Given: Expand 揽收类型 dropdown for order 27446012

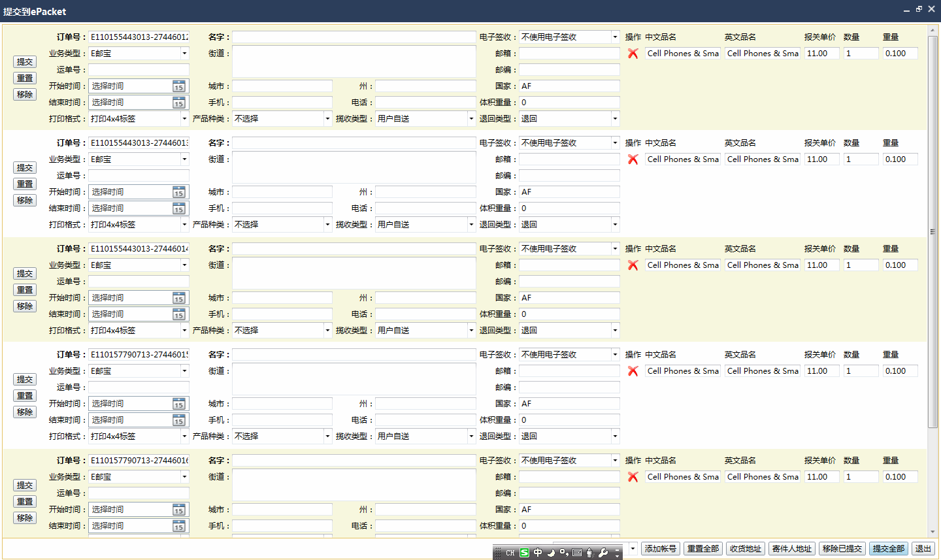Looking at the screenshot, I should [470, 119].
